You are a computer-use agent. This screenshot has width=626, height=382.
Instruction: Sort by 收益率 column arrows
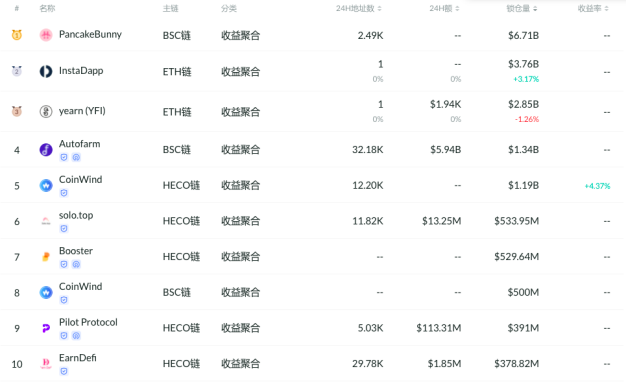click(606, 8)
